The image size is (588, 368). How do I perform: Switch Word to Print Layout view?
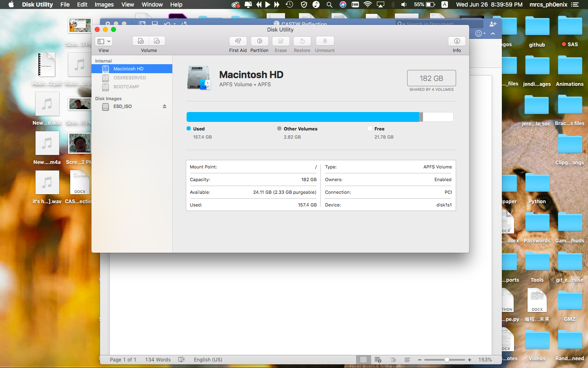point(363,360)
